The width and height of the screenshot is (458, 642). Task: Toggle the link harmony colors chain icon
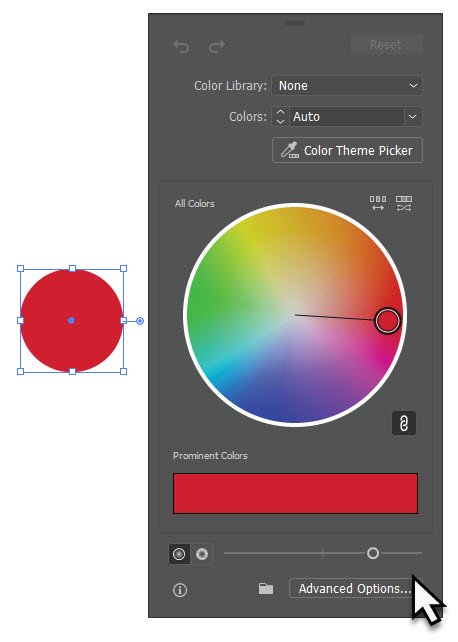click(x=404, y=423)
